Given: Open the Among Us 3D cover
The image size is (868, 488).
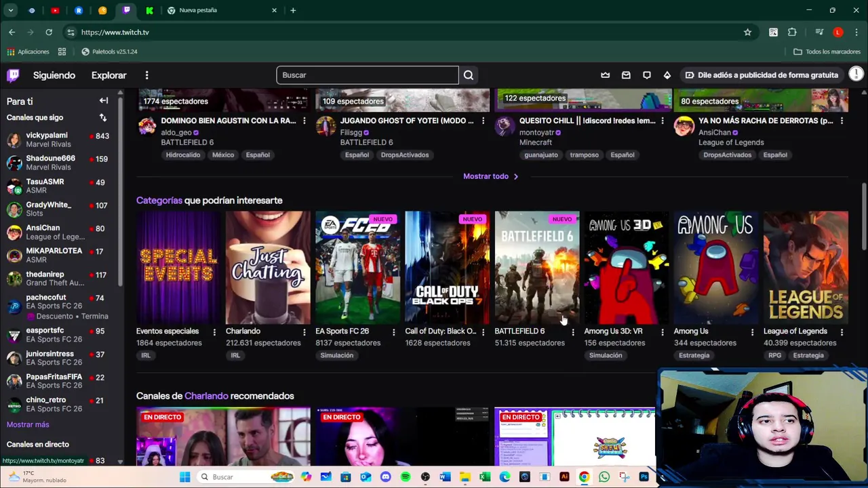Looking at the screenshot, I should (x=627, y=268).
